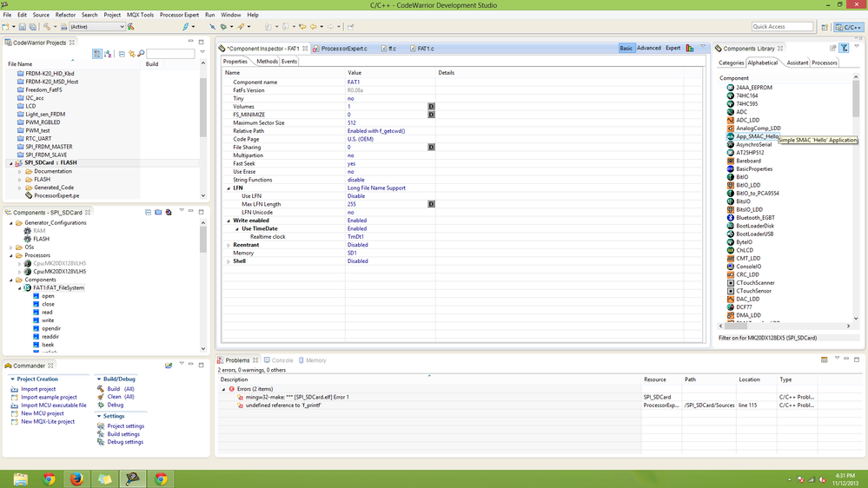This screenshot has height=488, width=868.
Task: Click the back navigation arrow in toolbar
Action: 314,27
